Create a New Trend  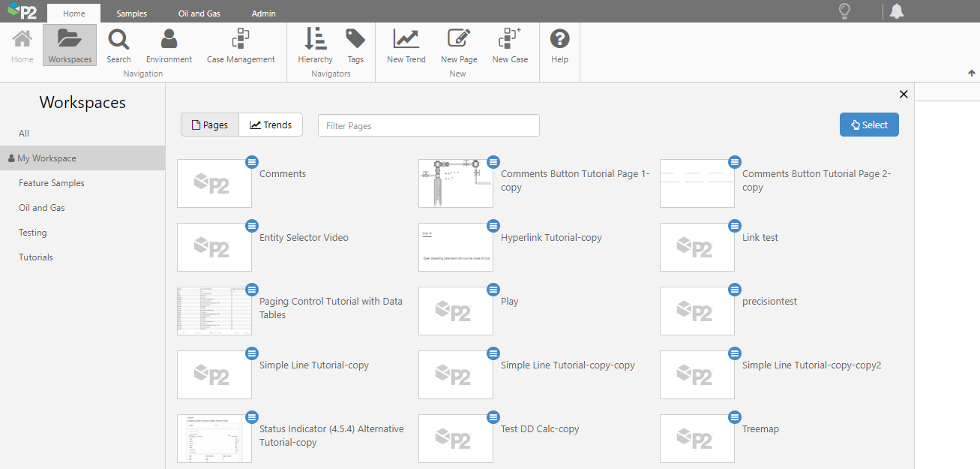click(x=406, y=45)
